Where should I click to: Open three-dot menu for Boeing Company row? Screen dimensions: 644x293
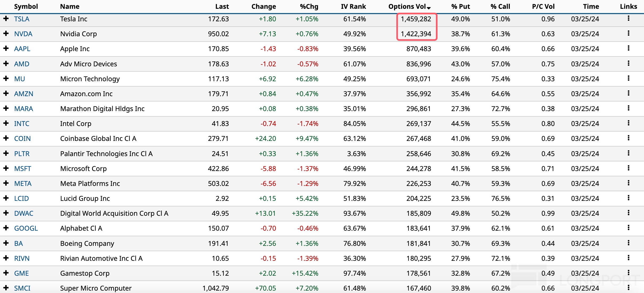629,243
